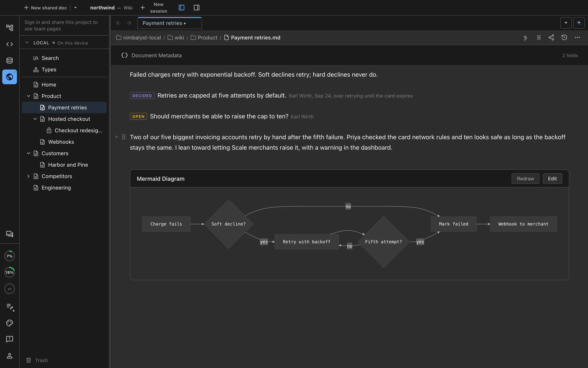Click the block drag handle beside the paragraph
The height and width of the screenshot is (368, 588).
[124, 137]
